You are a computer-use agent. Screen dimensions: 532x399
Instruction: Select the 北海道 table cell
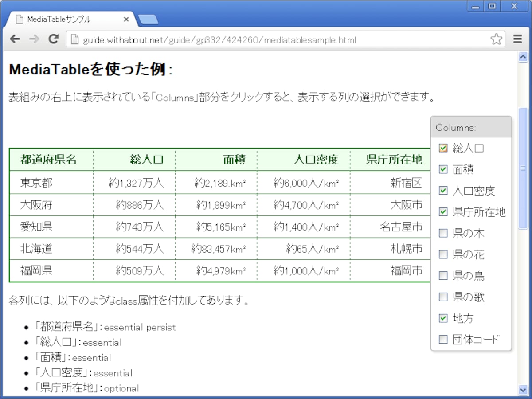pyautogui.click(x=51, y=249)
